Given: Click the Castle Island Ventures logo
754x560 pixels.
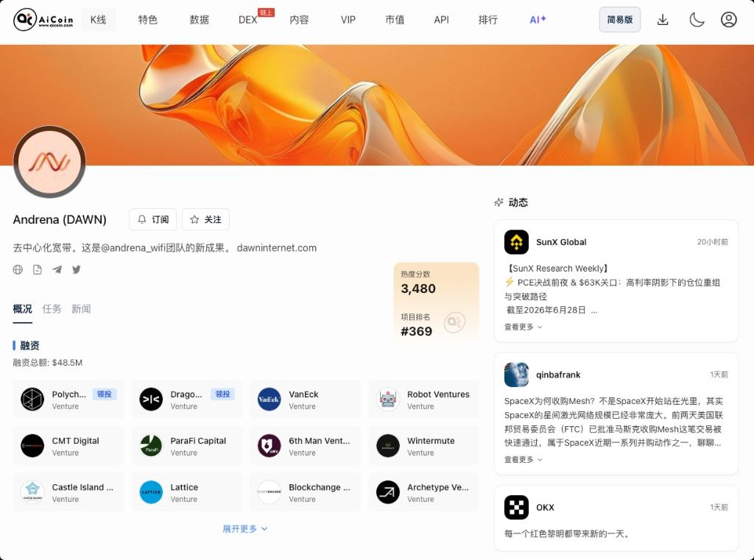Looking at the screenshot, I should [32, 492].
